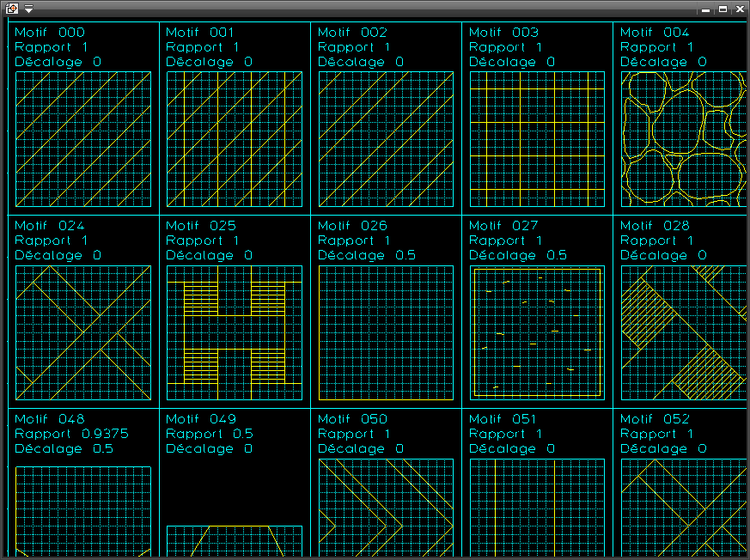Click the "Motif 051" label
750x560 pixels.
point(503,419)
